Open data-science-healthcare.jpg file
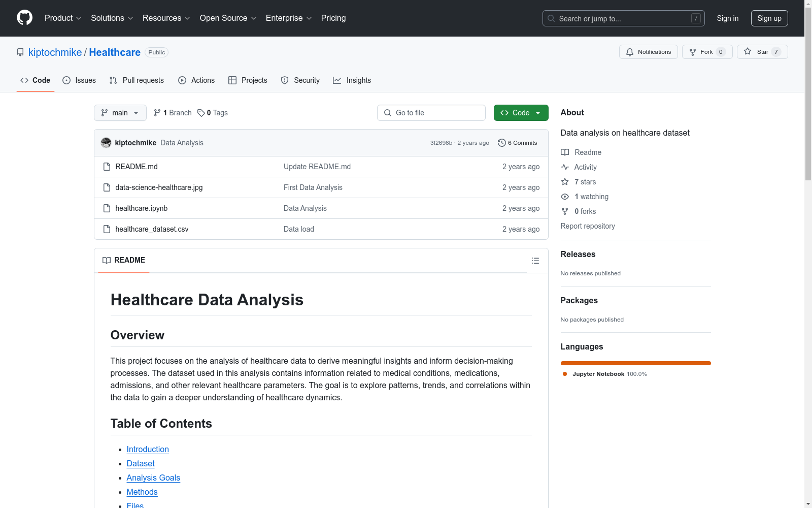This screenshot has width=812, height=508. (159, 187)
